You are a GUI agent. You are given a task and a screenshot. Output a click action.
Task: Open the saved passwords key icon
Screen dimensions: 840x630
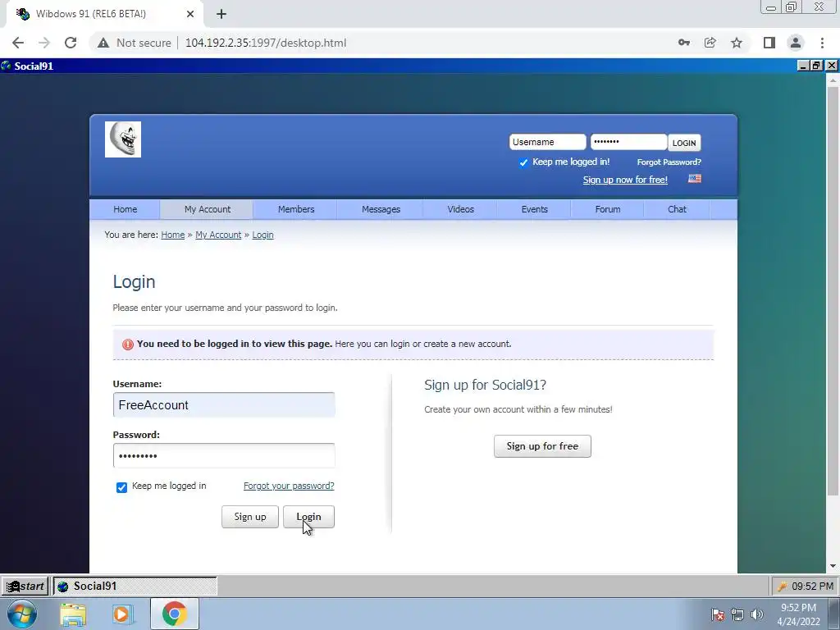coord(683,43)
